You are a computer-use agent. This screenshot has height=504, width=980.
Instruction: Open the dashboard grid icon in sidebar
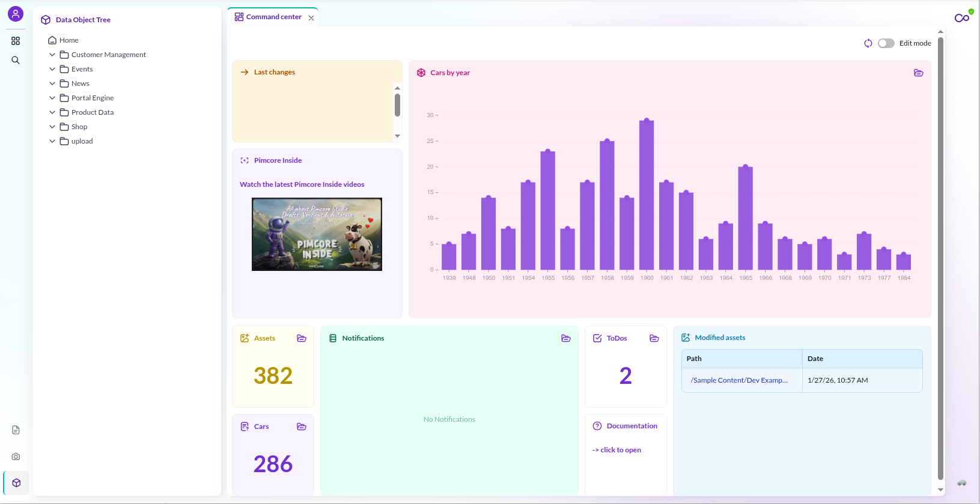tap(16, 41)
